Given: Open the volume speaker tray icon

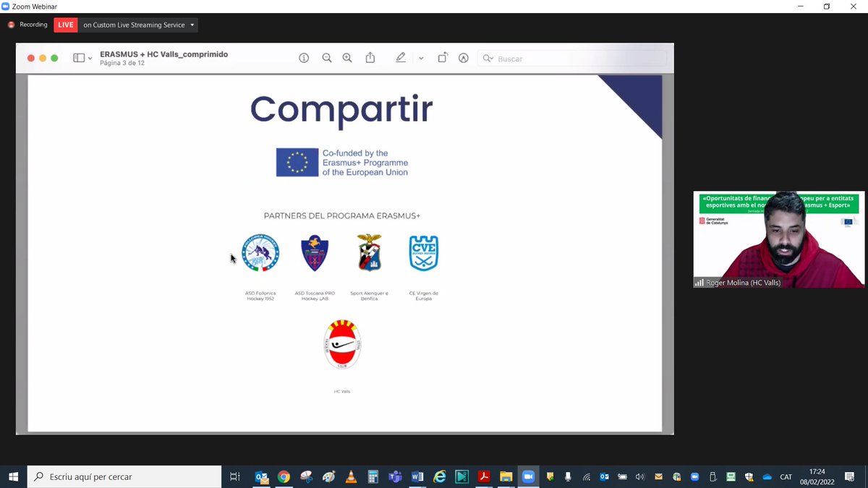Looking at the screenshot, I should coord(640,476).
